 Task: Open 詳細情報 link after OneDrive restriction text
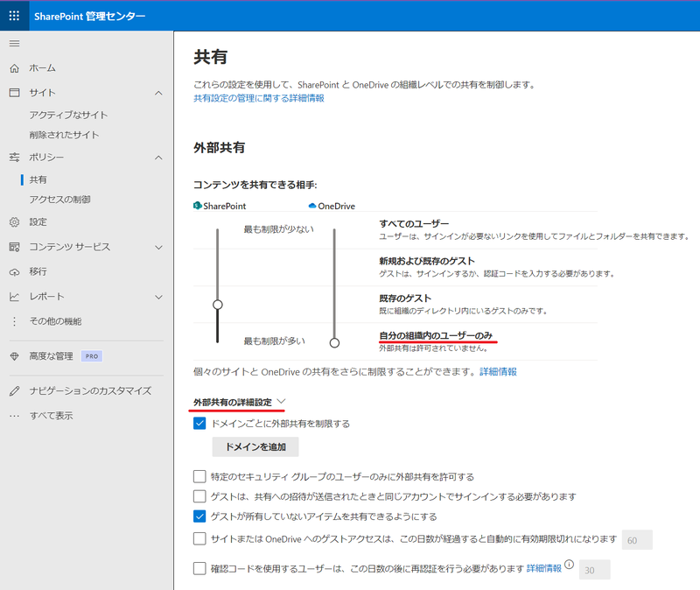click(x=498, y=372)
